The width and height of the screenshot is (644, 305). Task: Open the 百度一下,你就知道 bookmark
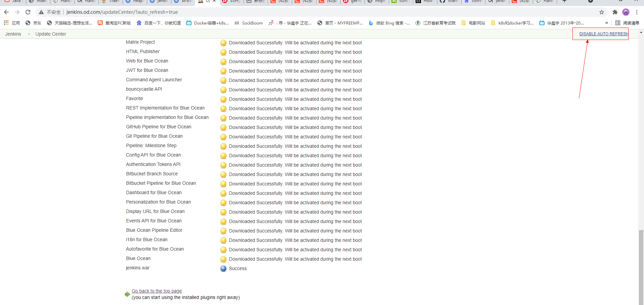[159, 23]
